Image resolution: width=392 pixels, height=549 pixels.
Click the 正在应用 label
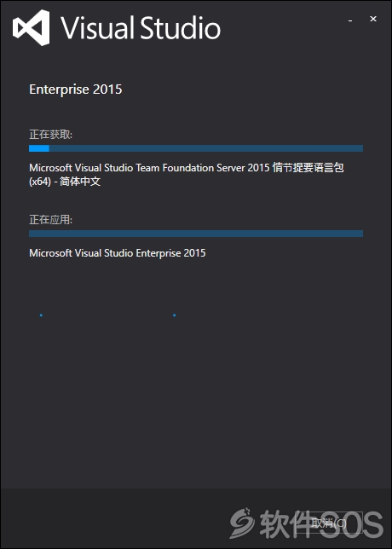(x=51, y=220)
